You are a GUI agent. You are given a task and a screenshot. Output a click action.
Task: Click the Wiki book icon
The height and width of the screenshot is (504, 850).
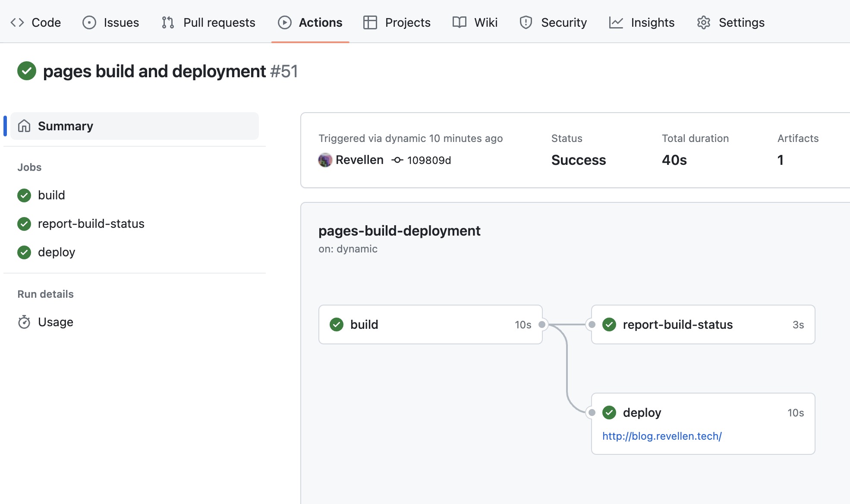[x=460, y=22]
